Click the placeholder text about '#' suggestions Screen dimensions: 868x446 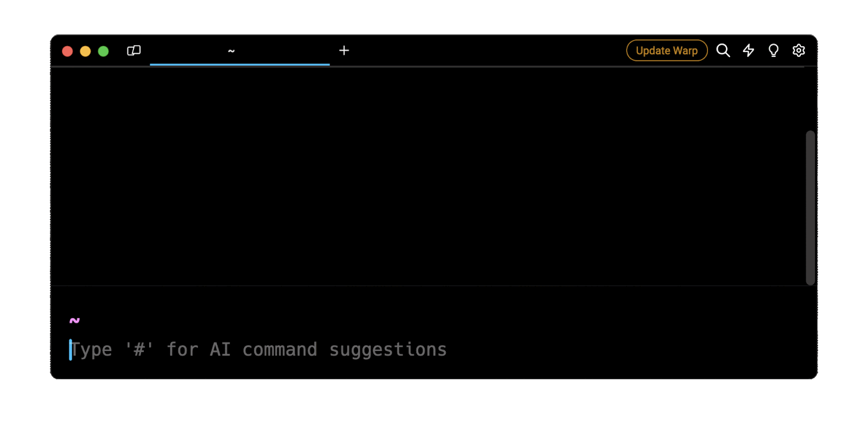pos(259,349)
